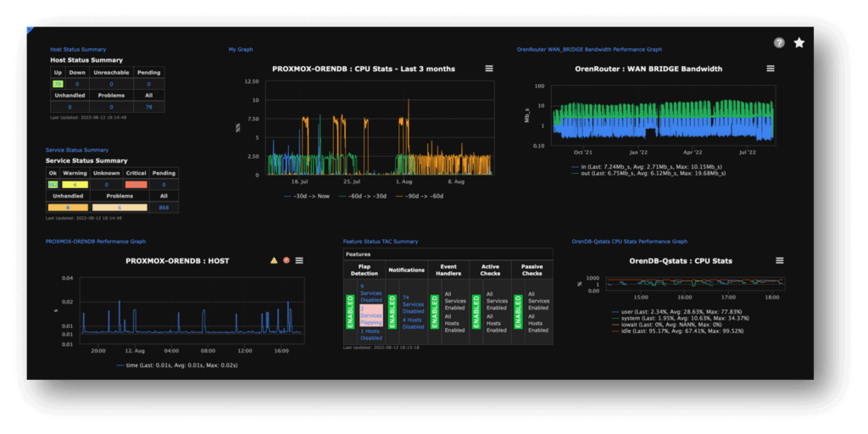Toggle the 'idle' CPU legend series
Viewport: 868px width, 434px height.
coord(677,331)
